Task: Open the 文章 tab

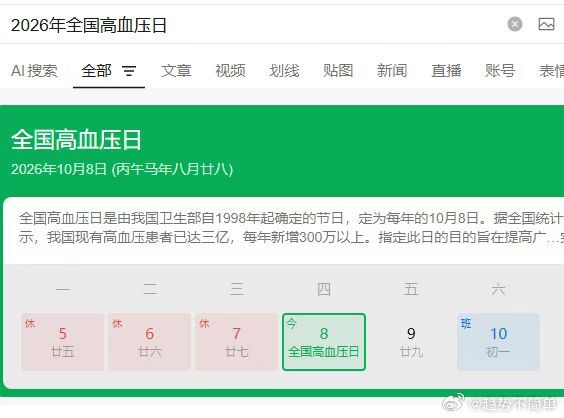Action: click(176, 71)
